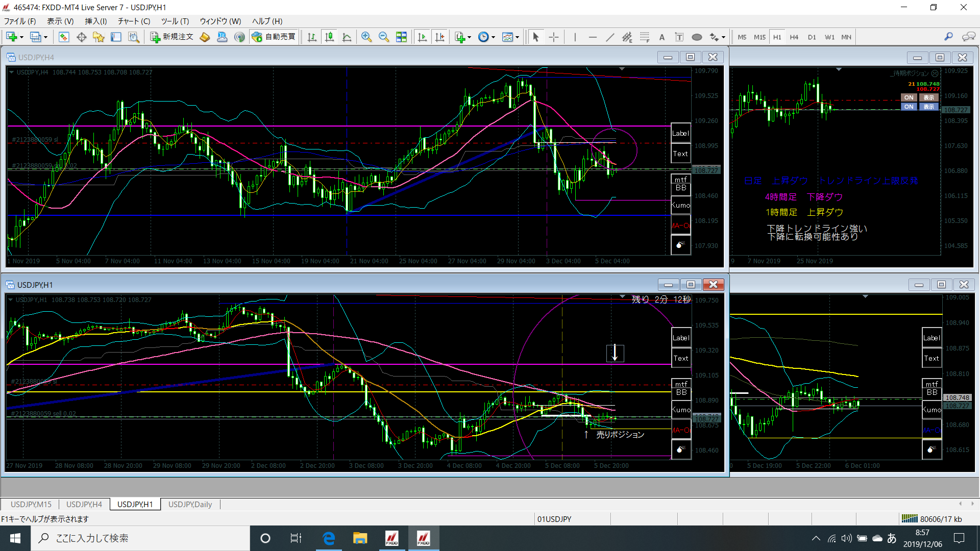The image size is (980, 551).
Task: Expand H4 chart title dropdown triangle
Action: click(11, 72)
